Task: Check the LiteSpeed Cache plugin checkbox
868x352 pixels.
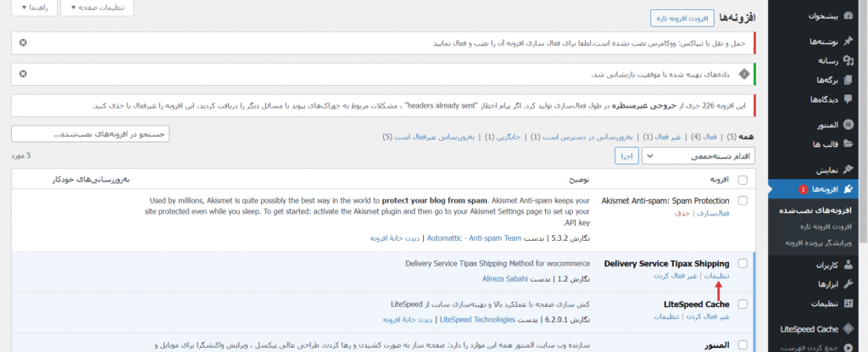Action: click(x=743, y=305)
